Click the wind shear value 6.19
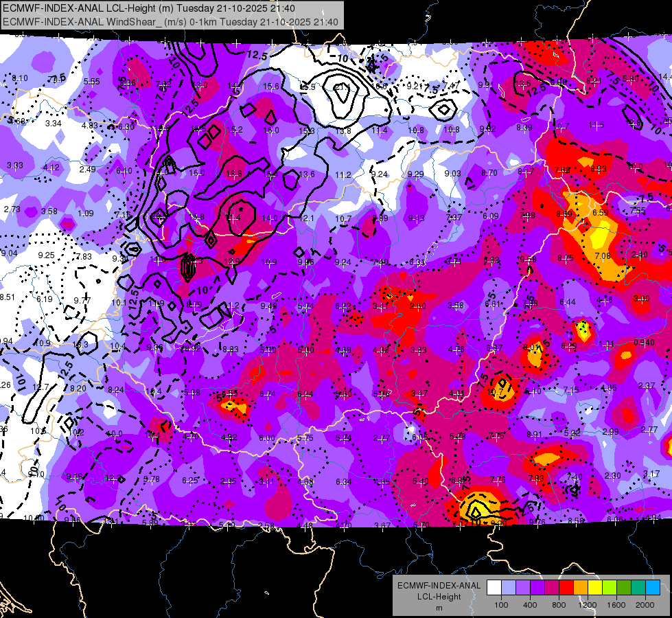 45,299
